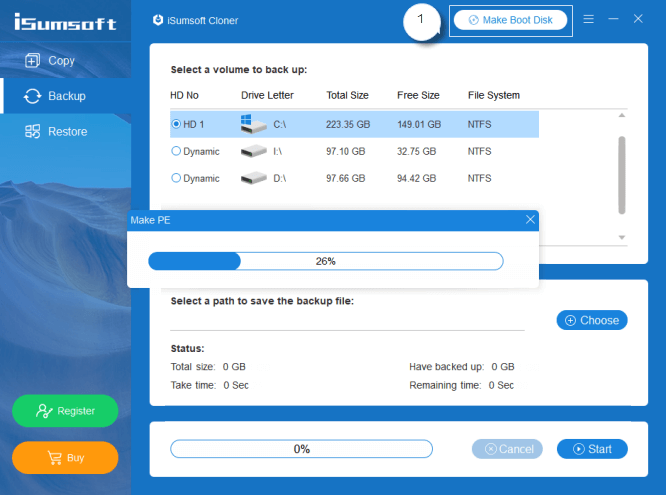
Task: Open the Copy section in sidebar
Action: [65, 60]
